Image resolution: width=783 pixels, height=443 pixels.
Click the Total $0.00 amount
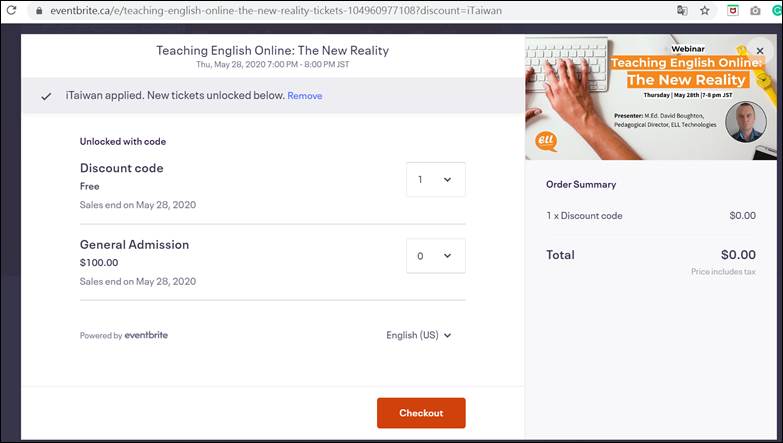coord(738,255)
